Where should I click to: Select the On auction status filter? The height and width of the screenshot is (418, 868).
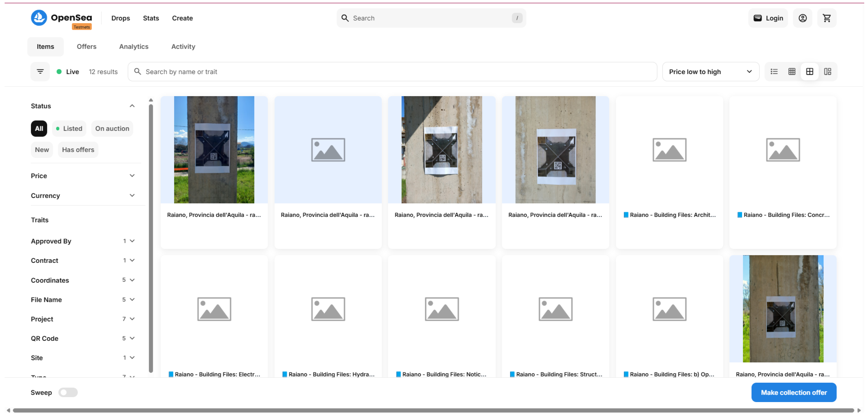[112, 128]
